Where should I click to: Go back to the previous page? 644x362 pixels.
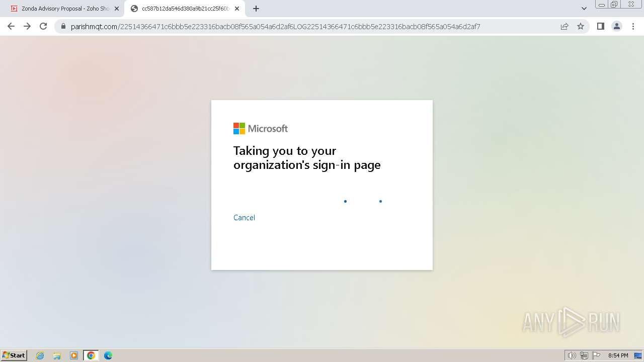[11, 26]
